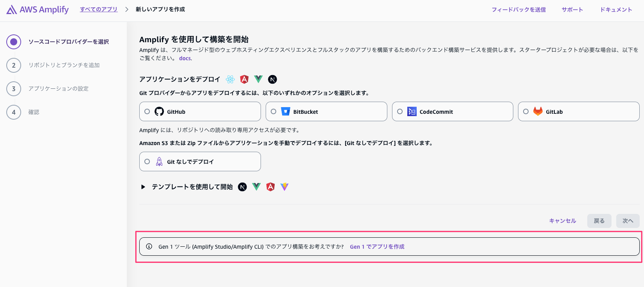Click the Next.js icon beside deploy heading
The height and width of the screenshot is (287, 644).
(272, 79)
